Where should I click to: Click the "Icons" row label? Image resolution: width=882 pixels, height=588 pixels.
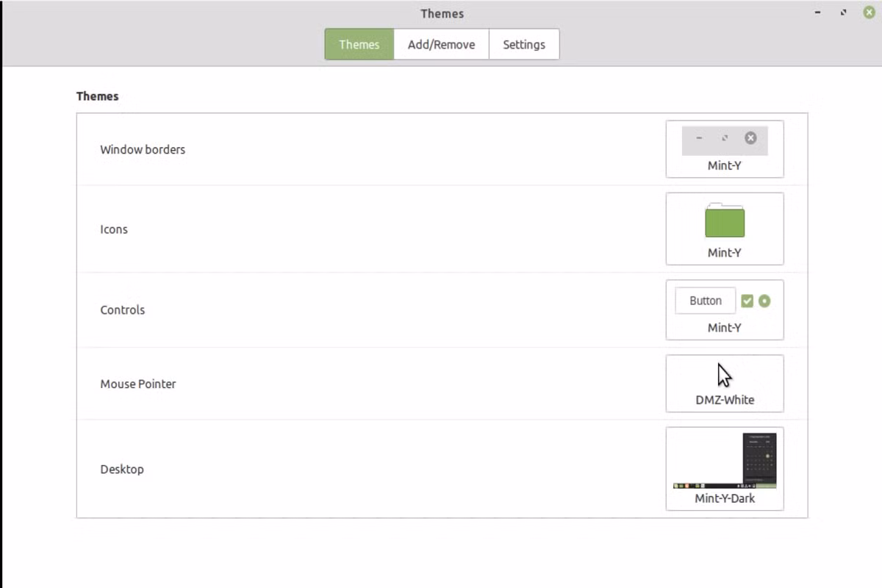(x=114, y=229)
